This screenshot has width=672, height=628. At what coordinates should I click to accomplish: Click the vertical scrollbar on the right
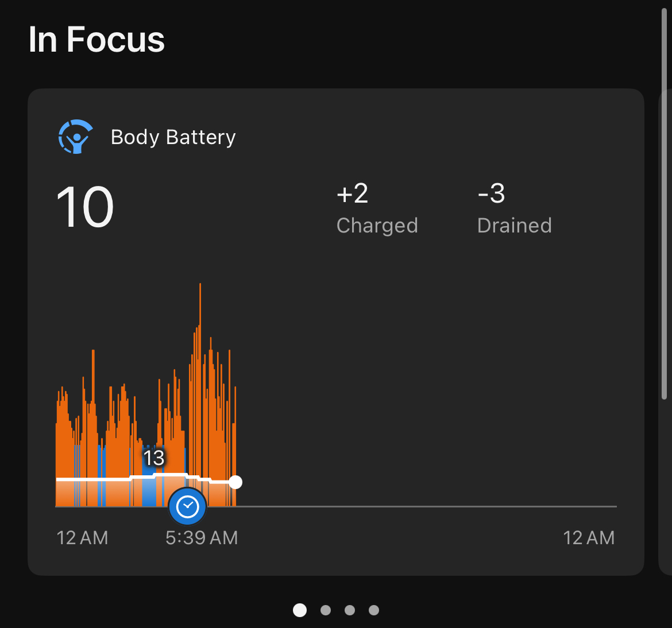[x=664, y=201]
